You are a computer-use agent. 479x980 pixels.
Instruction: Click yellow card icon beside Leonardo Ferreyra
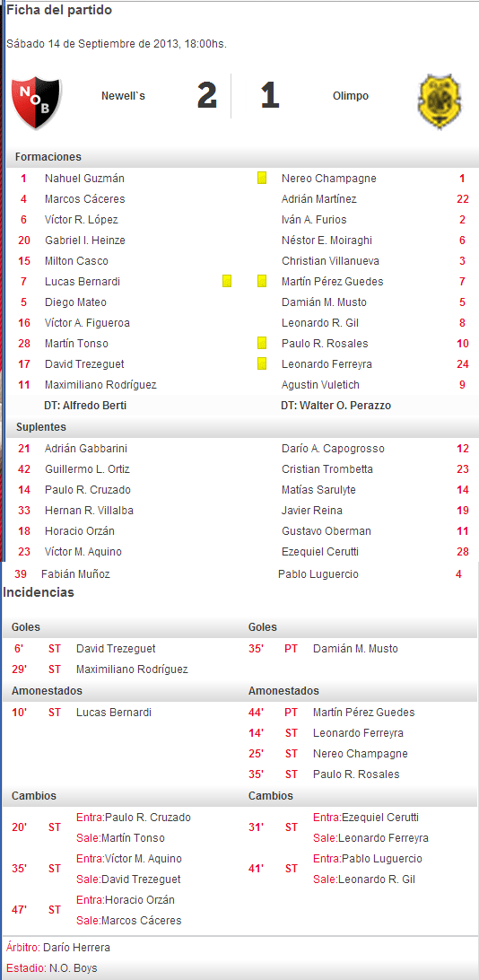[262, 363]
